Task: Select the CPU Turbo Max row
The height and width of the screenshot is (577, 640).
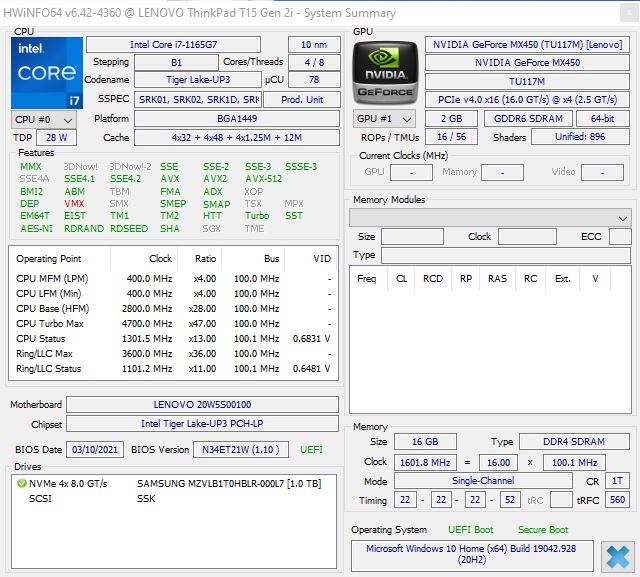Action: pyautogui.click(x=173, y=324)
